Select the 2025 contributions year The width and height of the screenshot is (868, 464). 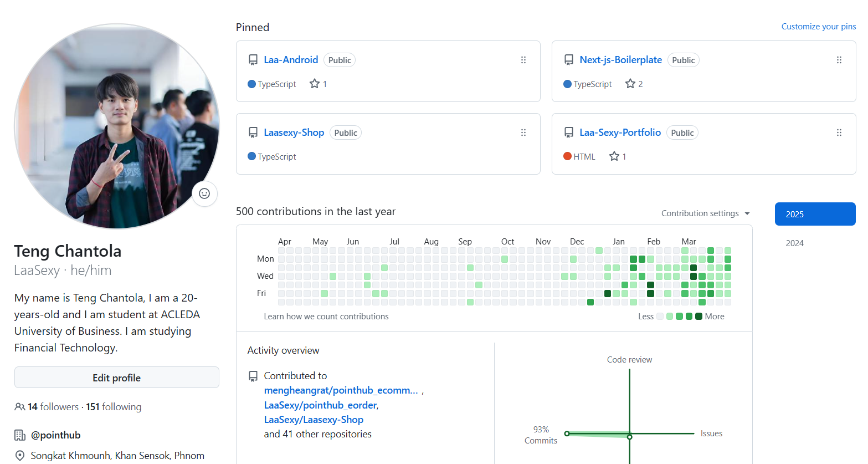point(815,213)
